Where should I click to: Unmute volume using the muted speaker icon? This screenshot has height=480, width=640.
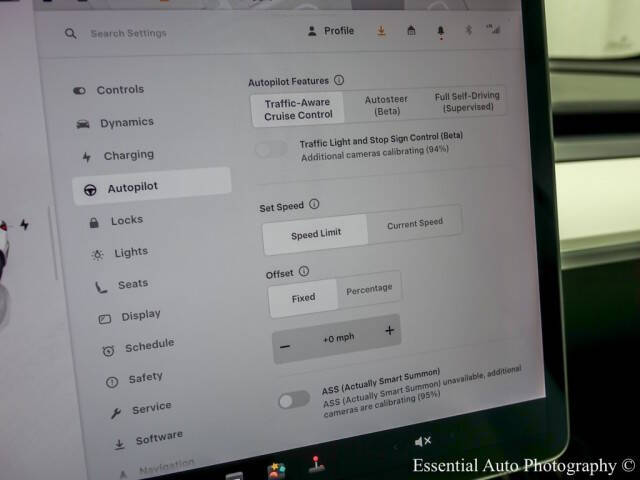tap(423, 441)
